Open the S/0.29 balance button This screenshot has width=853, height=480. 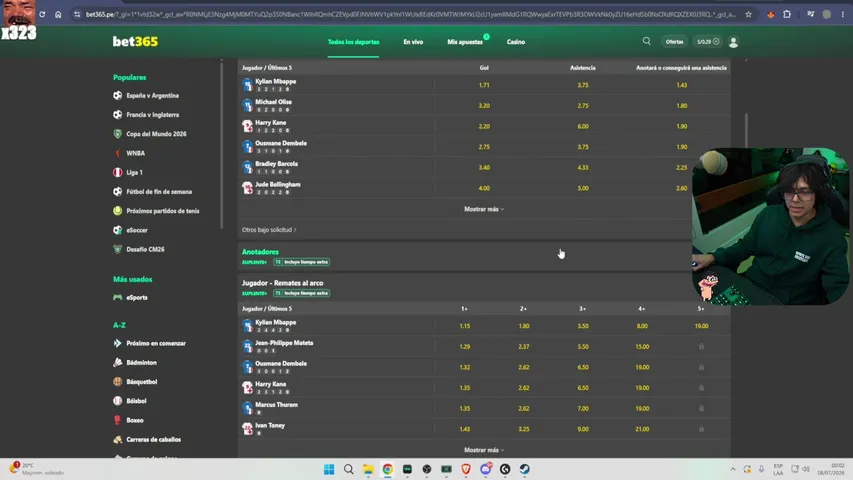[x=708, y=42]
